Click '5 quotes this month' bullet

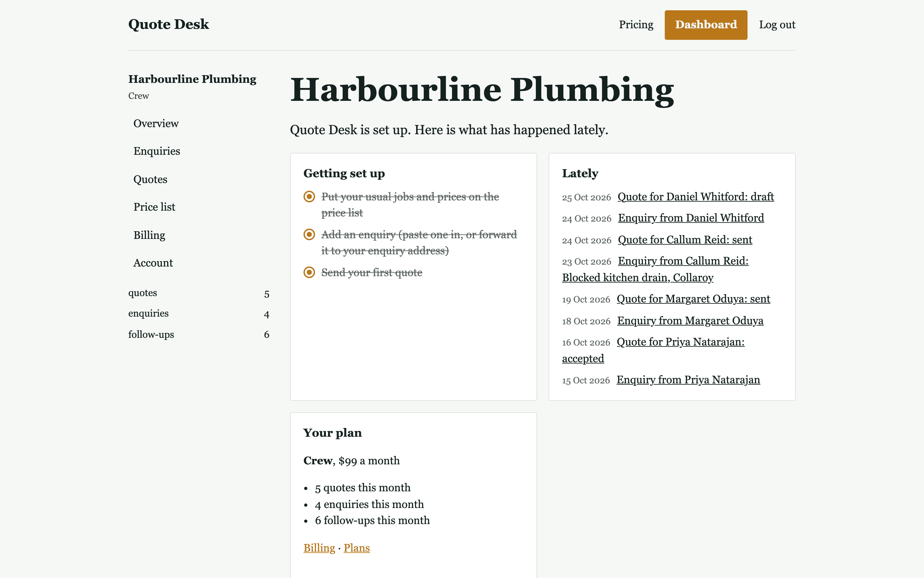(x=362, y=488)
